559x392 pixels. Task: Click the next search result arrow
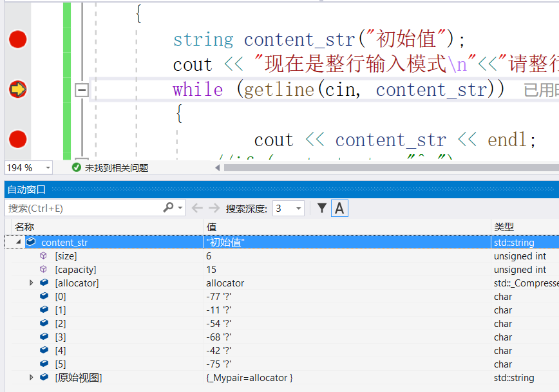click(x=214, y=208)
